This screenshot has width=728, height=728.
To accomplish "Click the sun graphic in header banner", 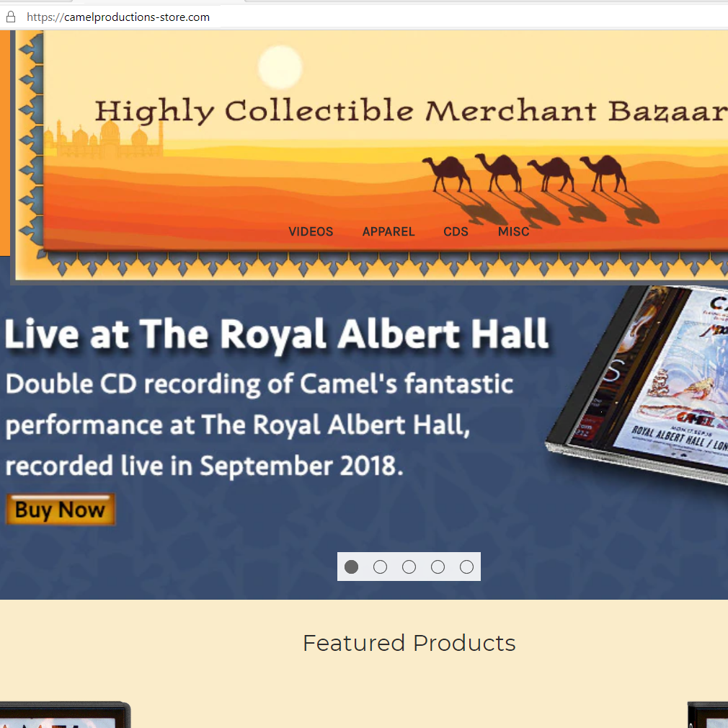I will (x=280, y=67).
